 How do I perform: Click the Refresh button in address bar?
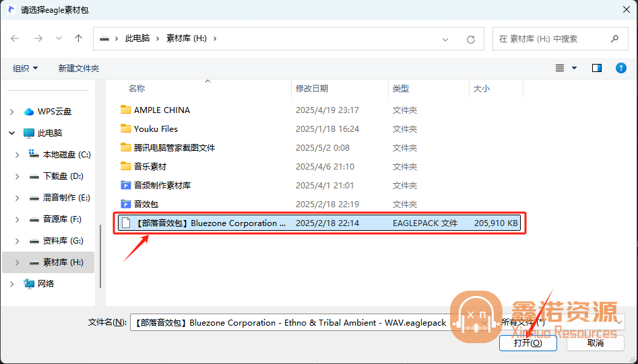(x=471, y=39)
